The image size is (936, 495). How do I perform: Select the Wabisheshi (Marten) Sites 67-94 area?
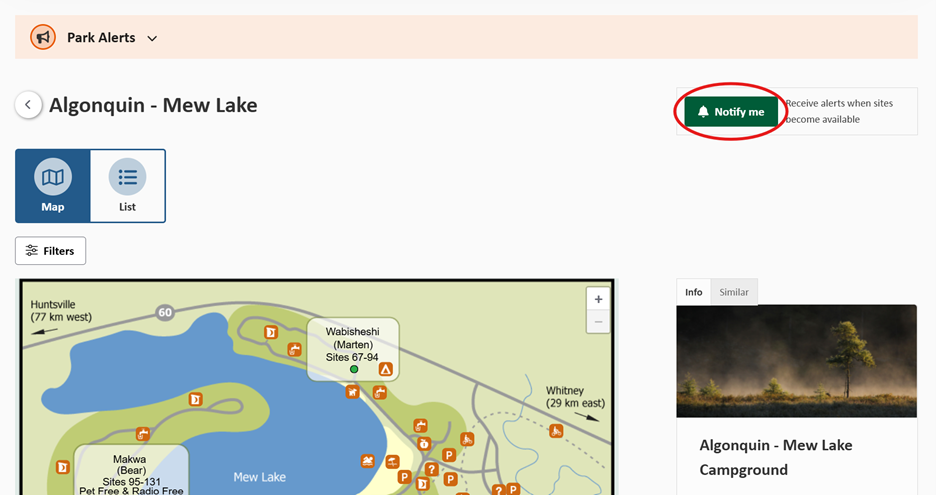(353, 349)
